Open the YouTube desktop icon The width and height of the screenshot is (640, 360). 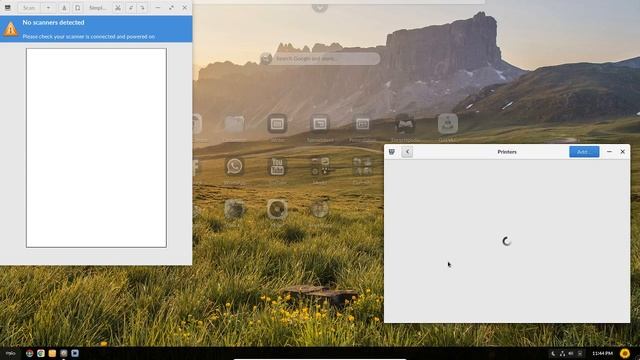click(277, 167)
